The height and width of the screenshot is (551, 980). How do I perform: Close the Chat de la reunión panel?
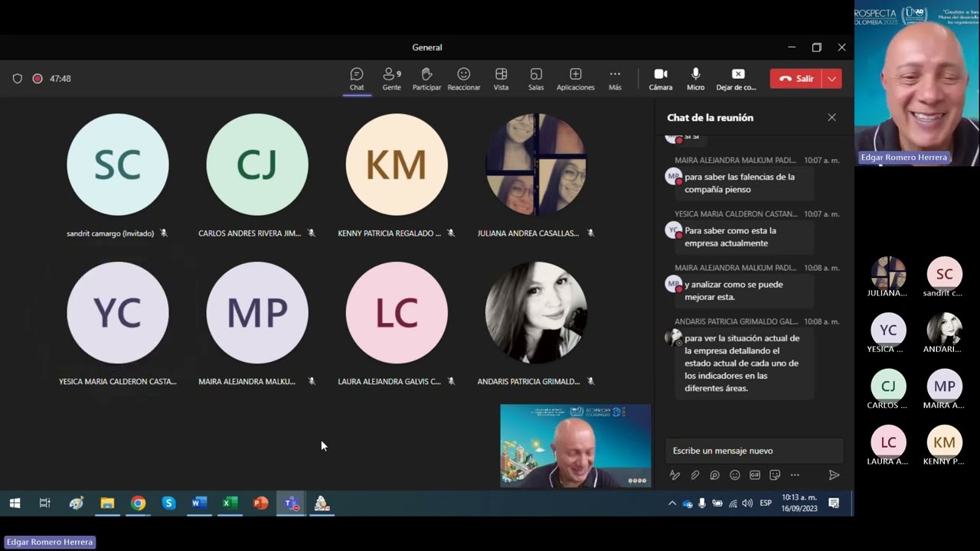[x=831, y=118]
